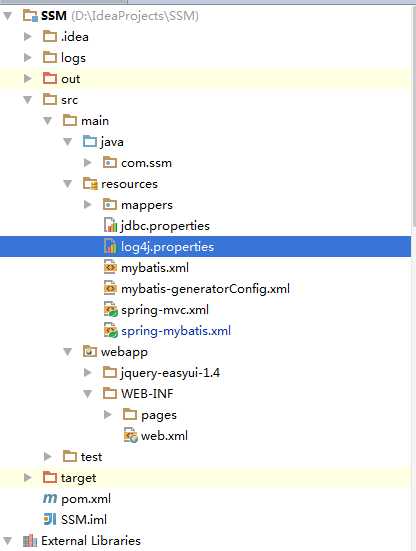This screenshot has width=416, height=551.
Task: Click the red out folder icon
Action: 50,78
